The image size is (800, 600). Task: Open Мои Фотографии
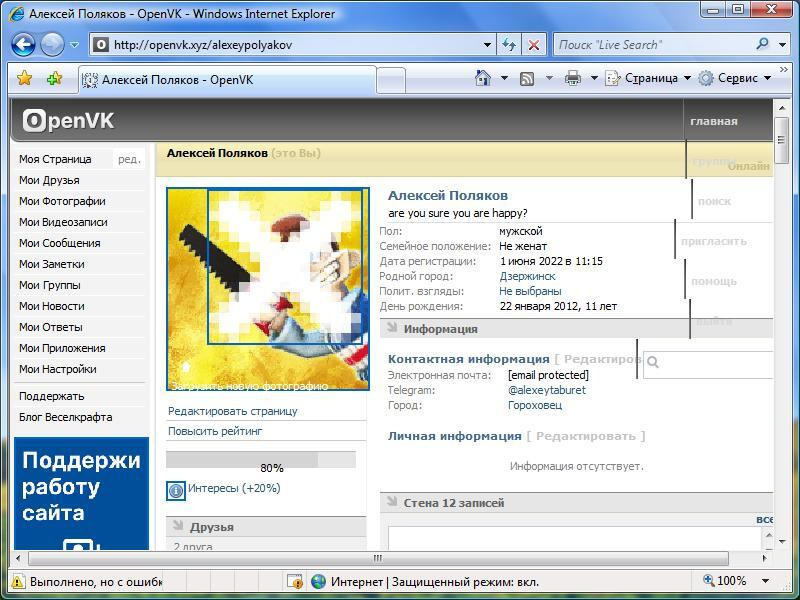pyautogui.click(x=62, y=201)
